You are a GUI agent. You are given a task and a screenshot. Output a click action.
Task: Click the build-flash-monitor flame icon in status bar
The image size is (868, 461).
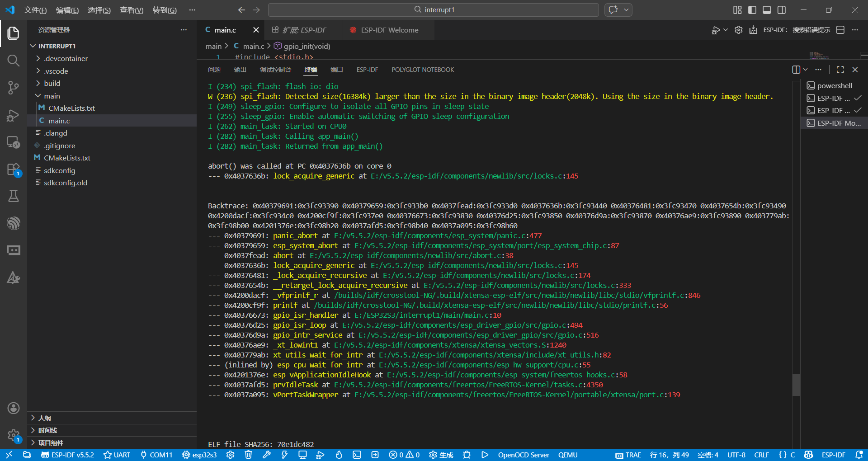(x=339, y=455)
